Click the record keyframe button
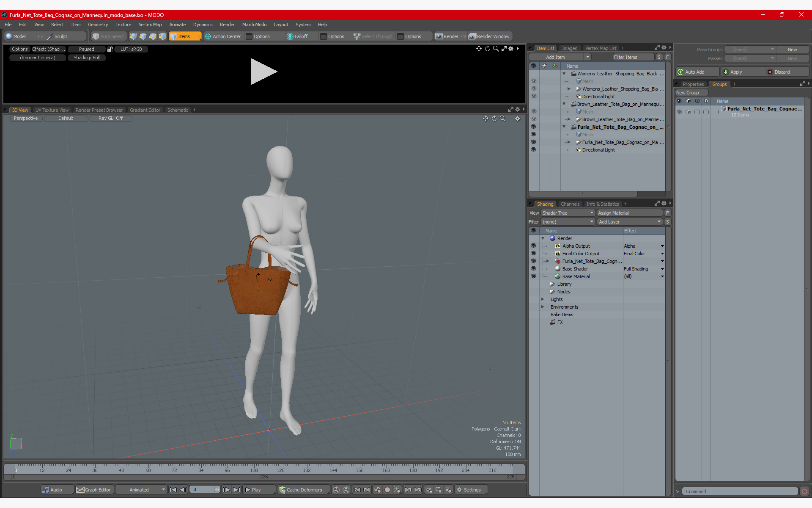812x508 pixels. pyautogui.click(x=387, y=490)
